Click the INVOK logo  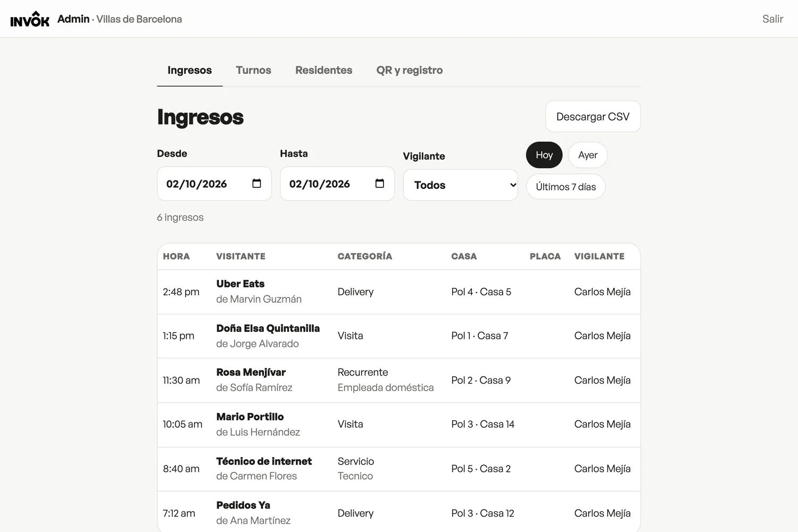30,19
